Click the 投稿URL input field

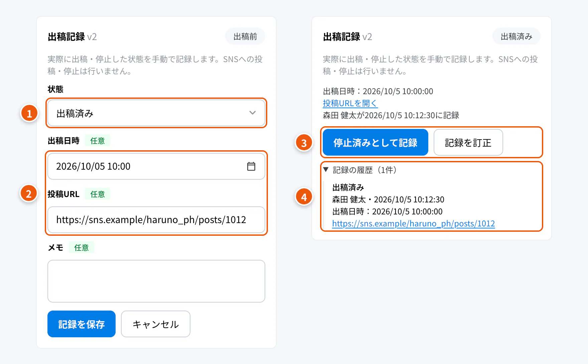coord(156,220)
